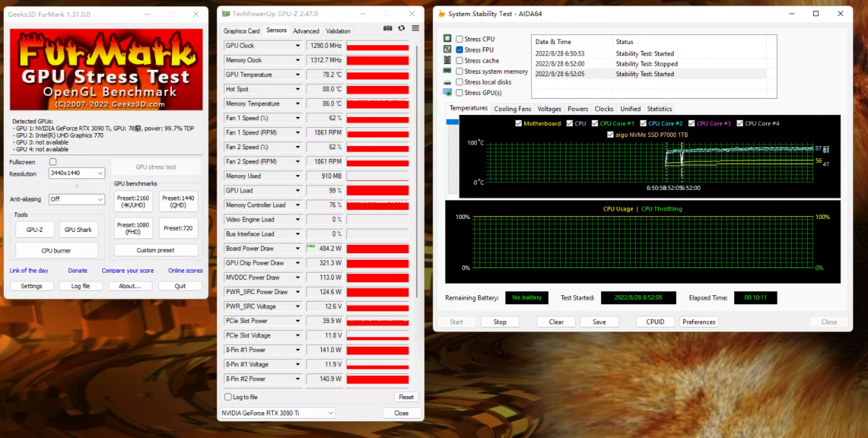The height and width of the screenshot is (438, 868).
Task: Enable the Stress CPU checkbox
Action: pos(460,39)
